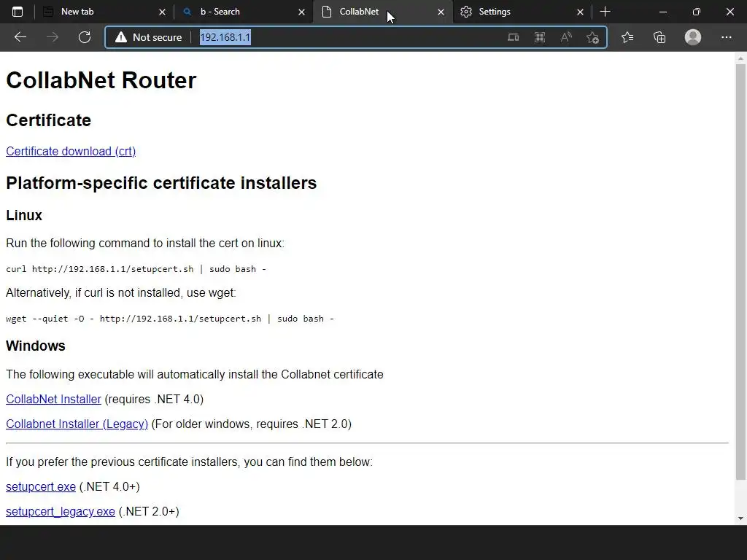The width and height of the screenshot is (747, 560).
Task: Add this page to favorites
Action: click(592, 37)
